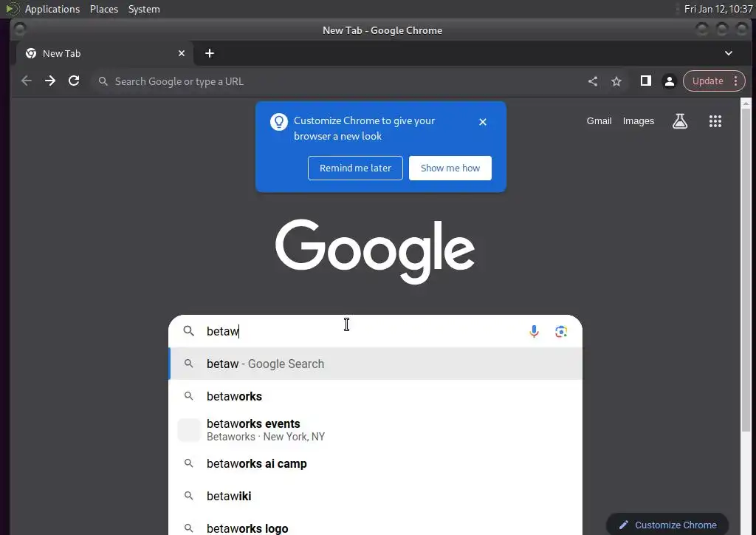
Task: Start voice search with the microphone icon
Action: tap(534, 332)
